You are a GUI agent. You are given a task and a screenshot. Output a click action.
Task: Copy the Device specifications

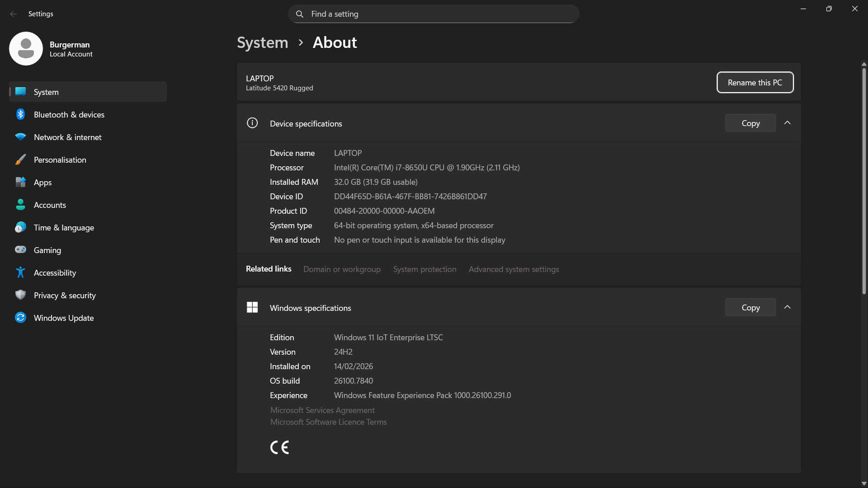point(750,123)
